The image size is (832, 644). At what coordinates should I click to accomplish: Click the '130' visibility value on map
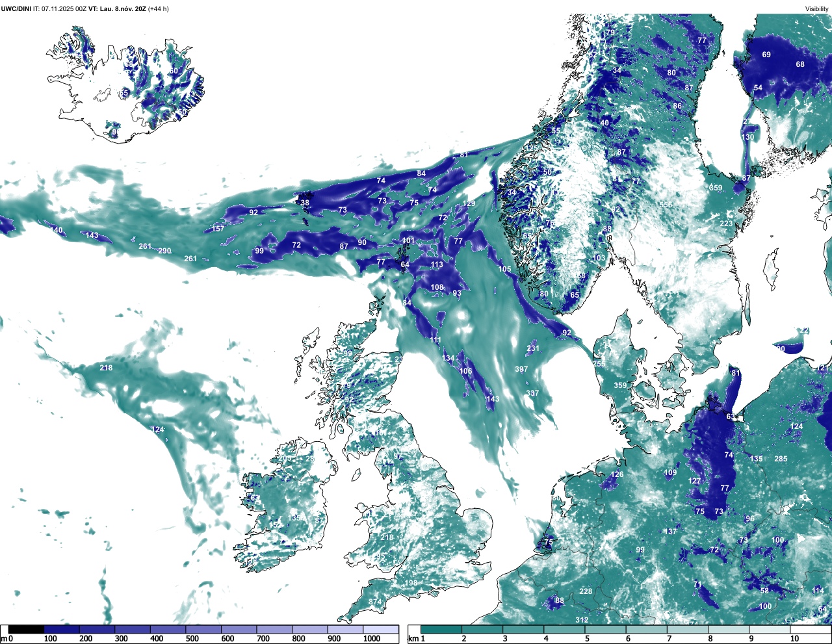(748, 137)
